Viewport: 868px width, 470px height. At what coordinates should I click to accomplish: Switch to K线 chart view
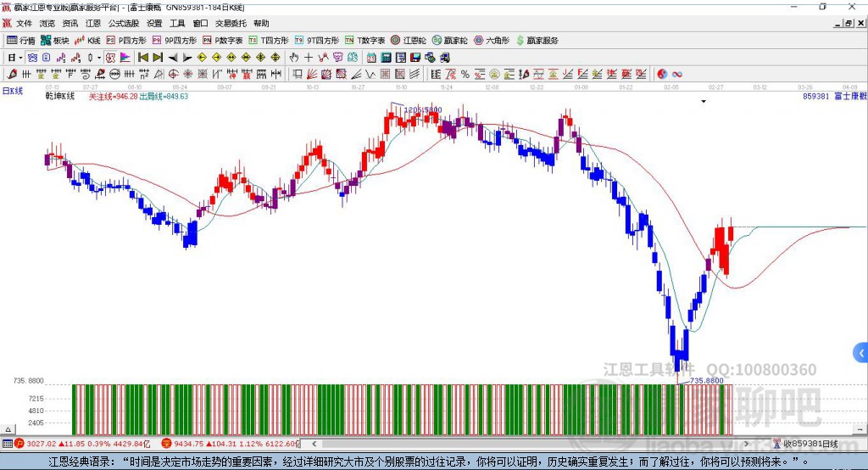pos(87,41)
